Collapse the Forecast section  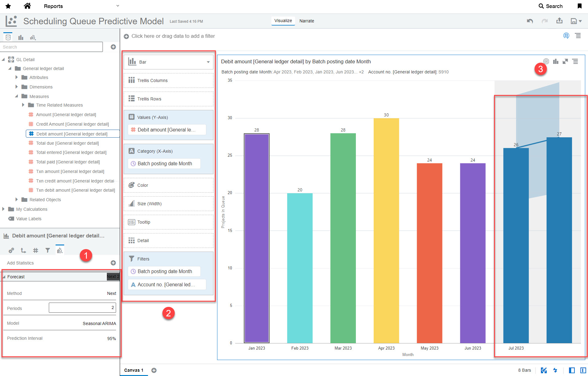coord(4,277)
